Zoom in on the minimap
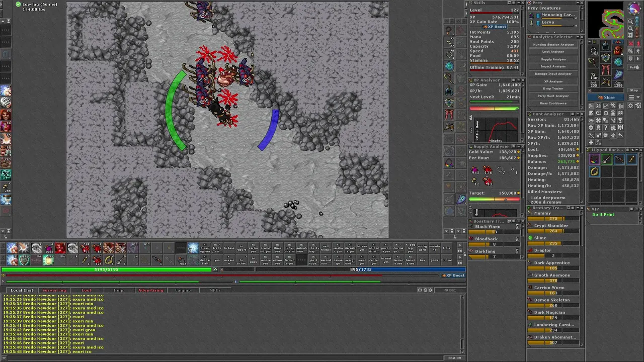This screenshot has height=362, width=644. click(x=630, y=29)
